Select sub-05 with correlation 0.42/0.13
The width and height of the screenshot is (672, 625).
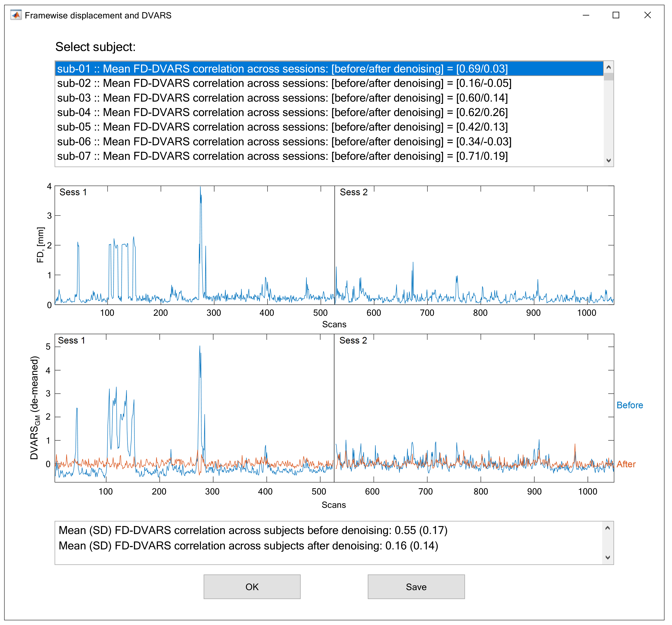(x=282, y=127)
